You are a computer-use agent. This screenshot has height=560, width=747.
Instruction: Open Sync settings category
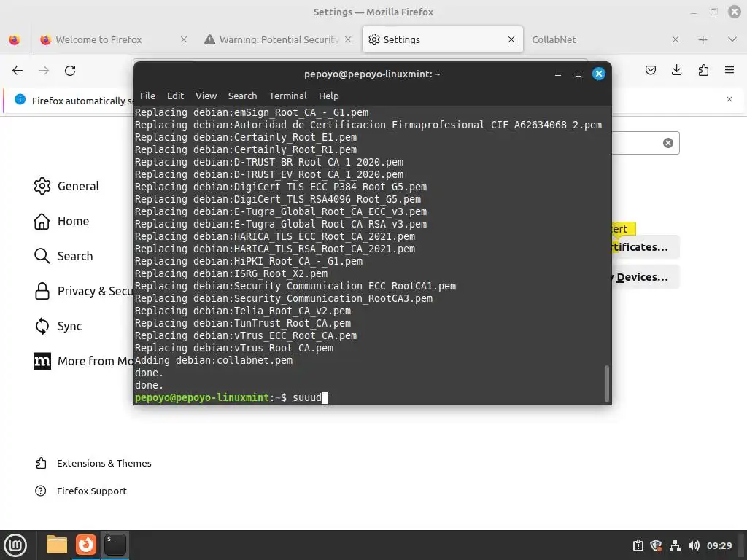pos(58,326)
